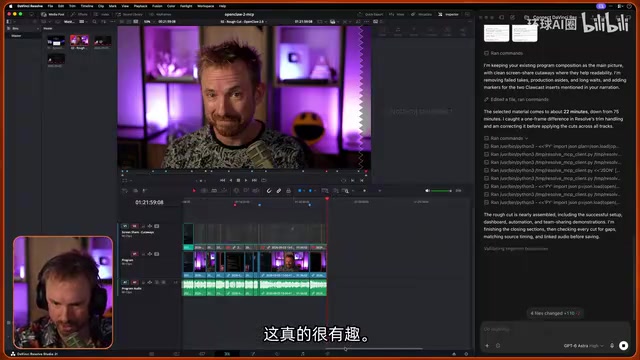Click the timeline timecode 01:21:59:08
The width and height of the screenshot is (640, 360).
[x=149, y=202]
